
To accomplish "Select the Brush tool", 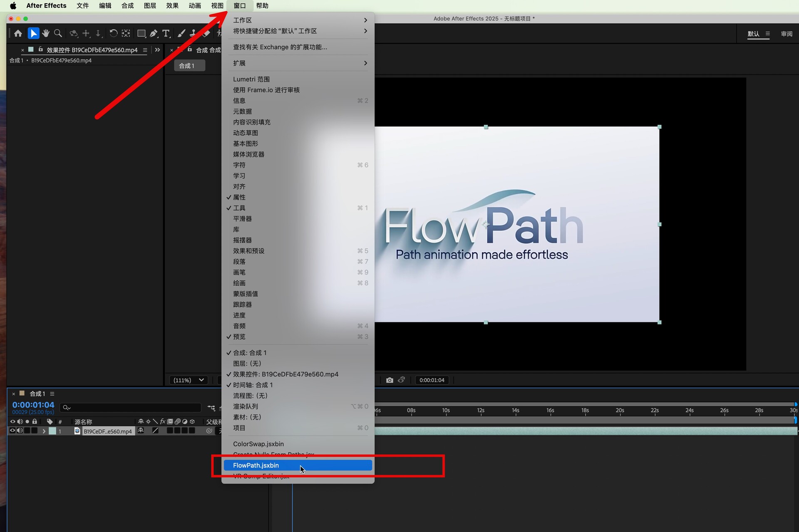I will point(181,33).
